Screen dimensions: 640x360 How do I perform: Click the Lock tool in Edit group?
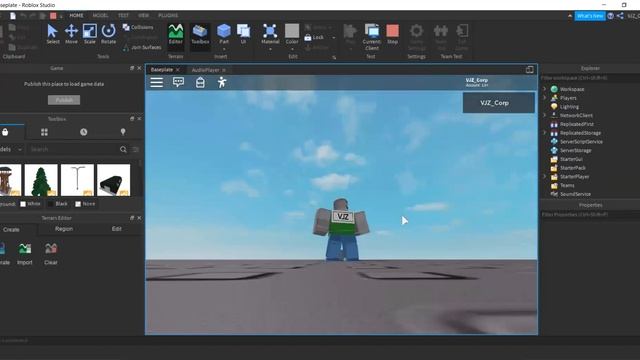[314, 37]
